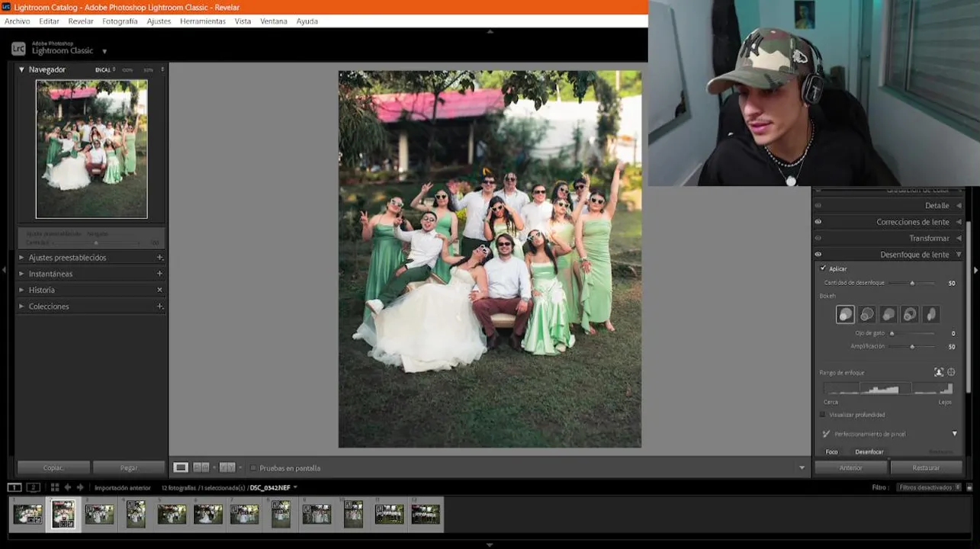Screen dimensions: 980x549
Task: Expand the Transformar panel arrow
Action: [x=959, y=239]
